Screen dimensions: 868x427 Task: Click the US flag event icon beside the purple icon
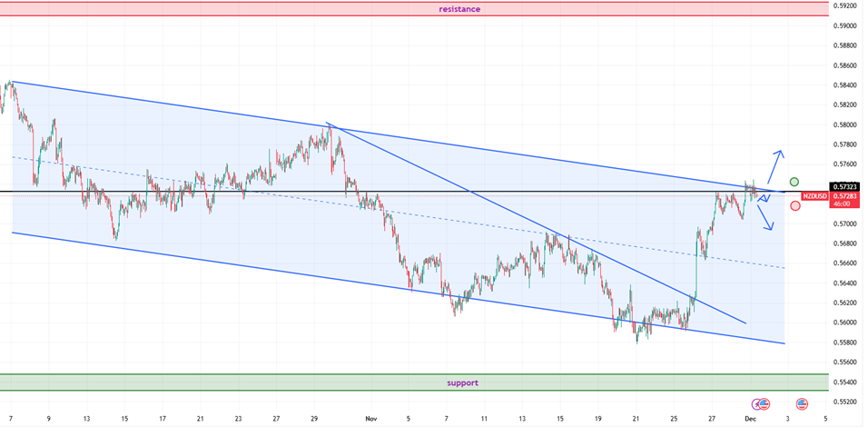click(x=764, y=403)
